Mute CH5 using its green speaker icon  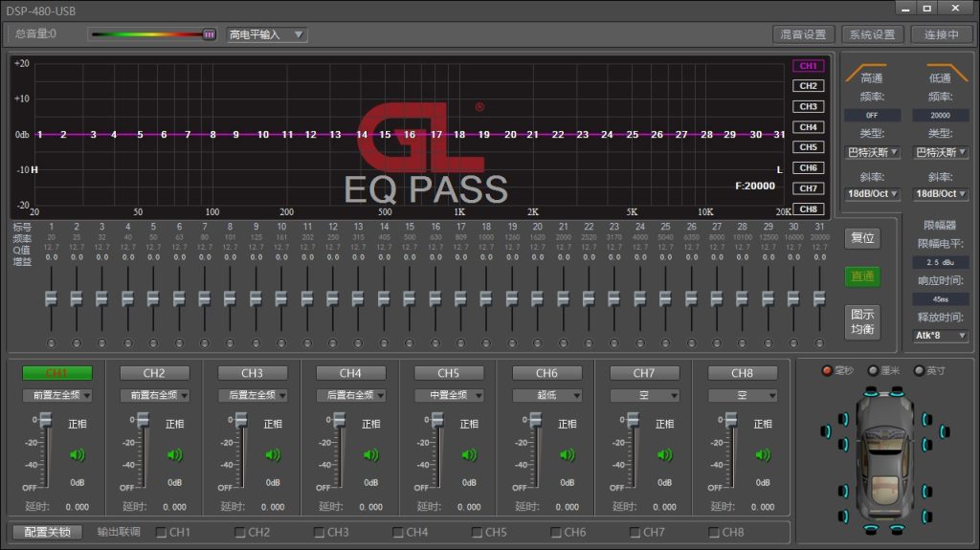[469, 455]
